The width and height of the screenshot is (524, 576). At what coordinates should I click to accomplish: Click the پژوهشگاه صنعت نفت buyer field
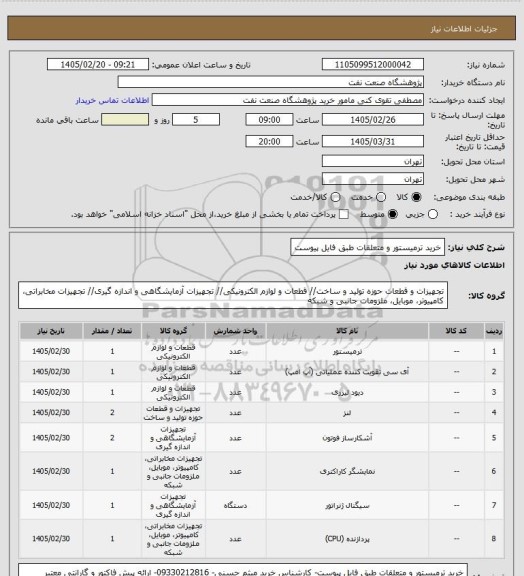(x=270, y=82)
